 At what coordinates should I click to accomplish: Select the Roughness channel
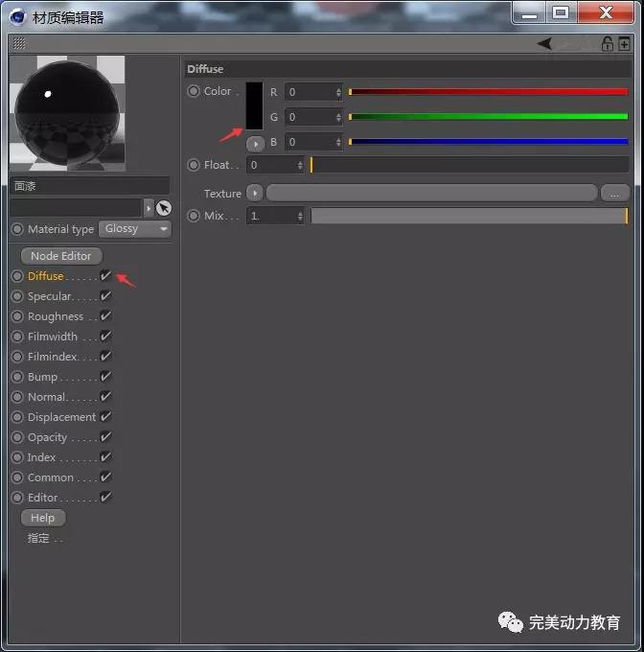point(55,316)
